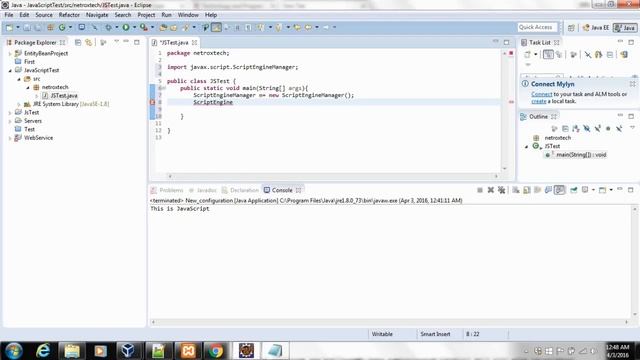Image resolution: width=640 pixels, height=360 pixels.
Task: Expand the WebService project node
Action: pyautogui.click(x=10, y=138)
